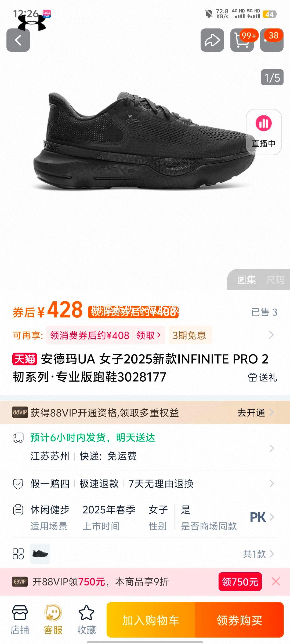Viewport: 290px width, 644px height.
Task: Add the shoe via 加入购物车
Action: coord(151,620)
